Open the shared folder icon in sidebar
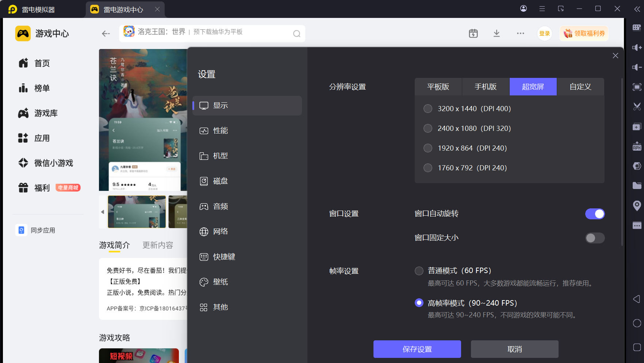 637,186
